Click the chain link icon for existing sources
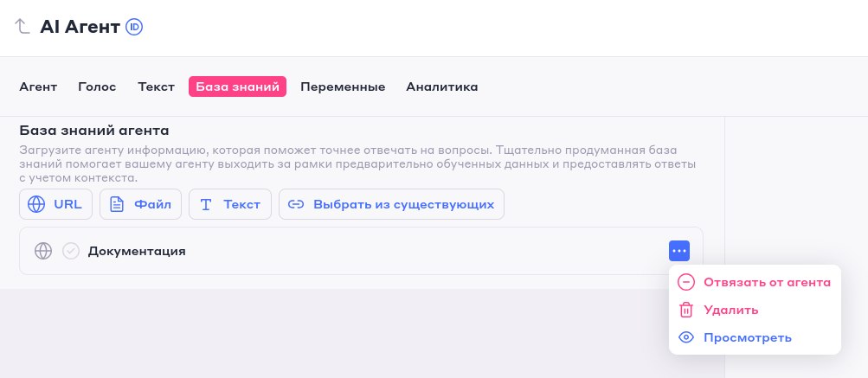Image resolution: width=868 pixels, height=378 pixels. [x=296, y=204]
